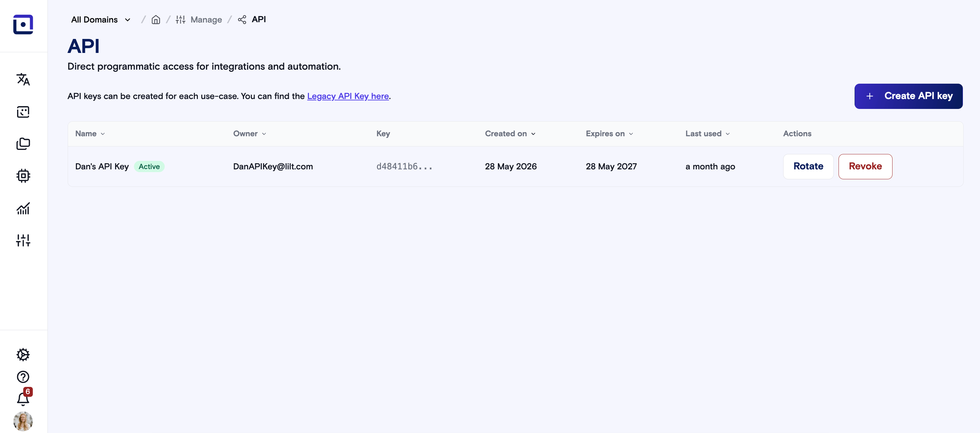Open the help question mark icon
980x433 pixels.
tap(23, 377)
